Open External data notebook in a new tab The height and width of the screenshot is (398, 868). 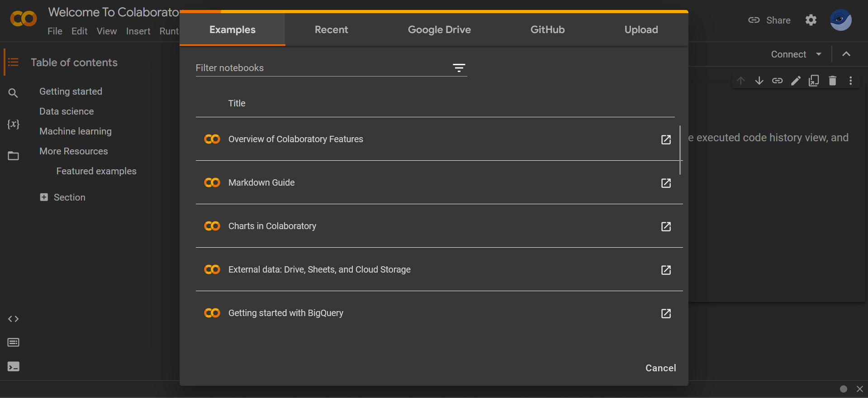coord(666,270)
